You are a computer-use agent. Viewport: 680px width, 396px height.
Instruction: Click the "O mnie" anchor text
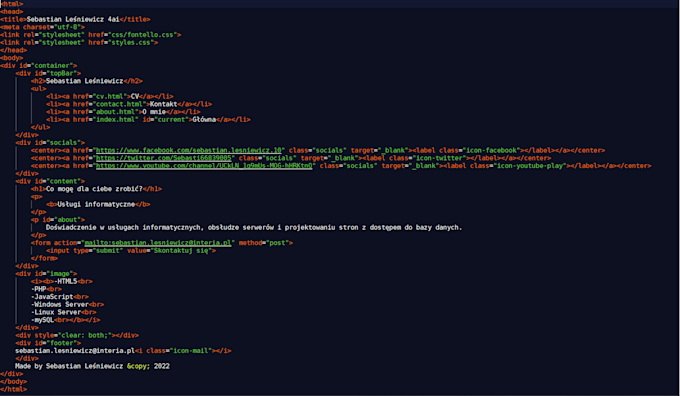pos(154,112)
